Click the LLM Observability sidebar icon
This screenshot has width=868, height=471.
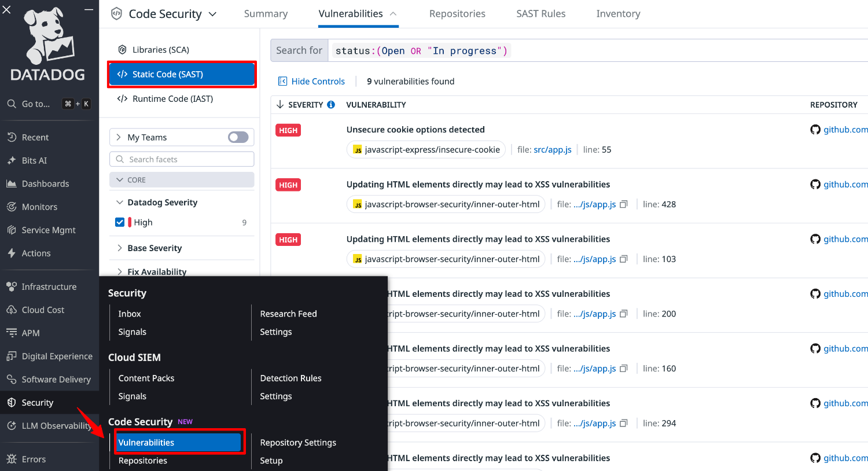[12, 425]
